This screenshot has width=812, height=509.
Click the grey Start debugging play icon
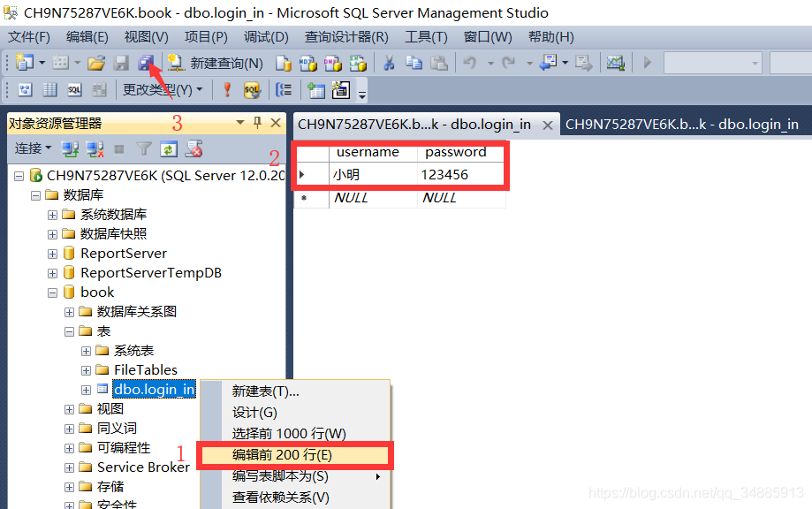pos(648,63)
